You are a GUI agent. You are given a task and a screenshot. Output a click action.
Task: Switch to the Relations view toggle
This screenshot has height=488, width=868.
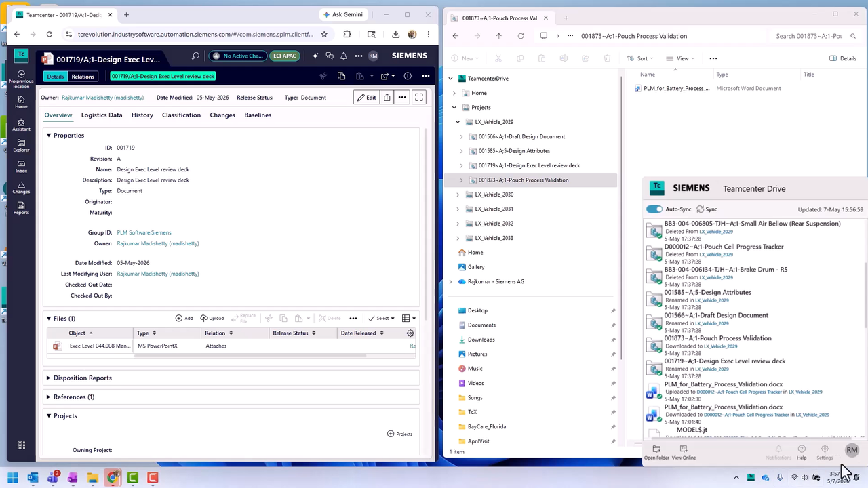83,77
